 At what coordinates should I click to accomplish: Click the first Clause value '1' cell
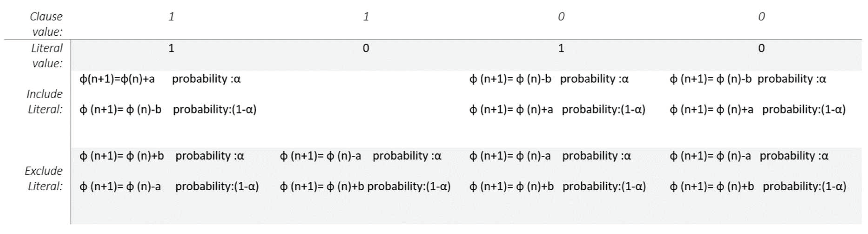click(x=171, y=17)
